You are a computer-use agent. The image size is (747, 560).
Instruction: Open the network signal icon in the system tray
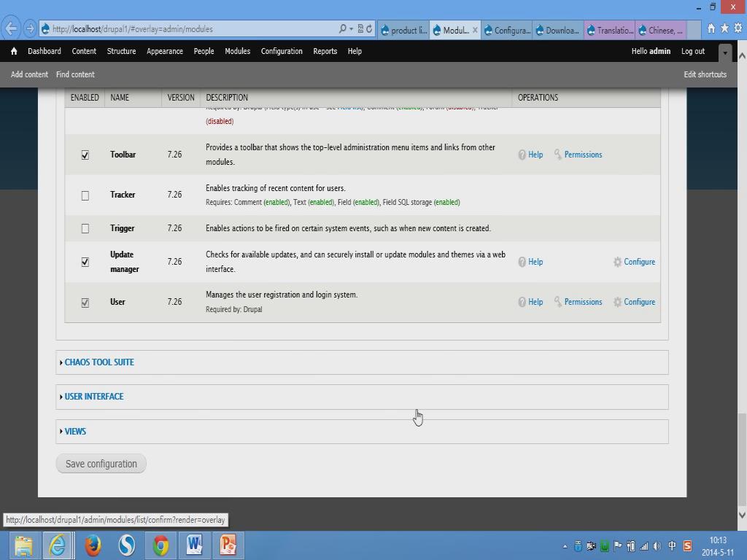tap(644, 546)
